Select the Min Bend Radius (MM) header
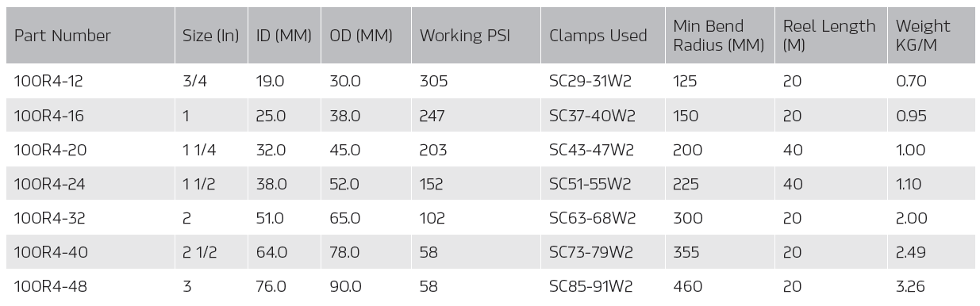980x306 pixels. click(x=718, y=36)
